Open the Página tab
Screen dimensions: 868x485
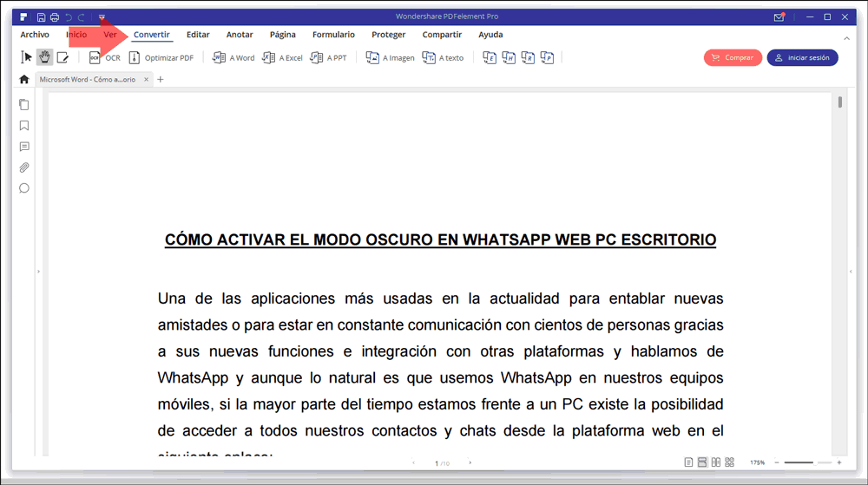tap(282, 35)
